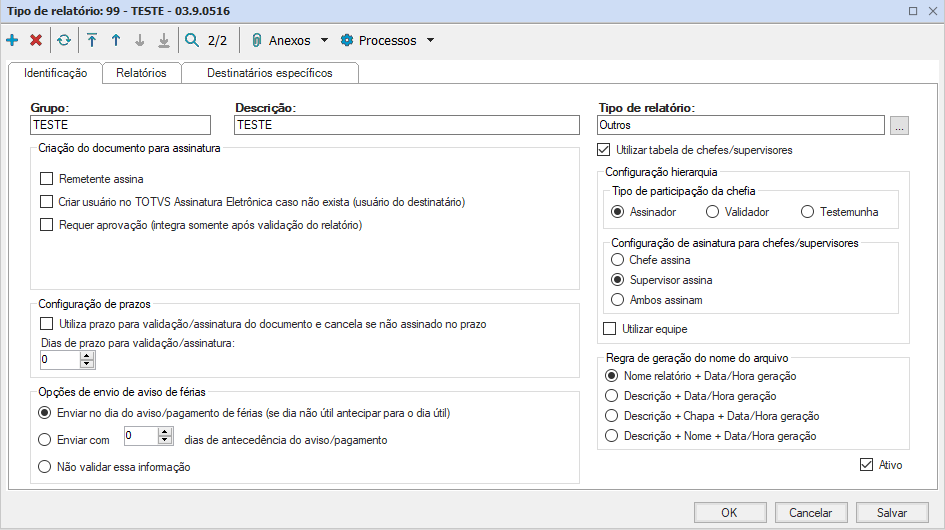
Task: Click the 2/2 record counter
Action: (218, 40)
